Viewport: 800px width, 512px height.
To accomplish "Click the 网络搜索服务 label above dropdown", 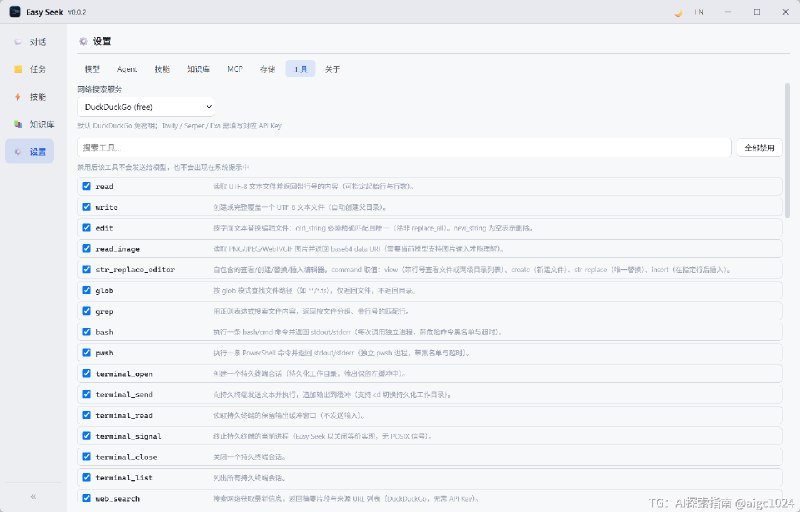I will click(99, 89).
